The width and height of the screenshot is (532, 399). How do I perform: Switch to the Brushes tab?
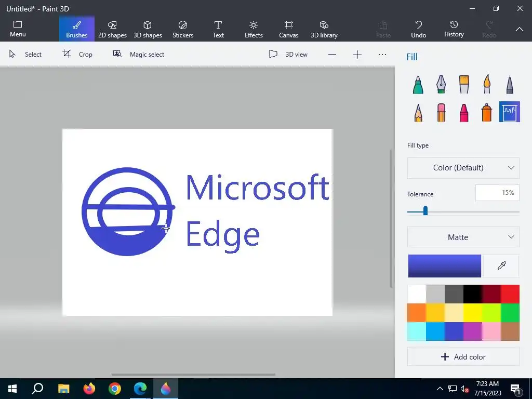77,29
